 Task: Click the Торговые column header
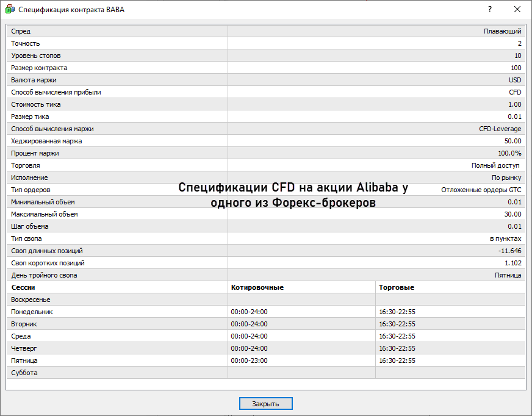395,287
